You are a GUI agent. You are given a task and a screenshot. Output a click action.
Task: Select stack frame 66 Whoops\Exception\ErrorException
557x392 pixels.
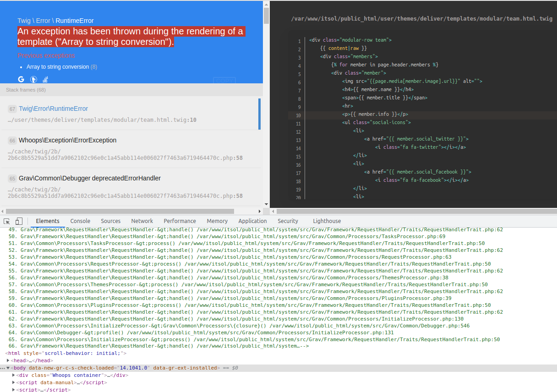click(x=130, y=149)
